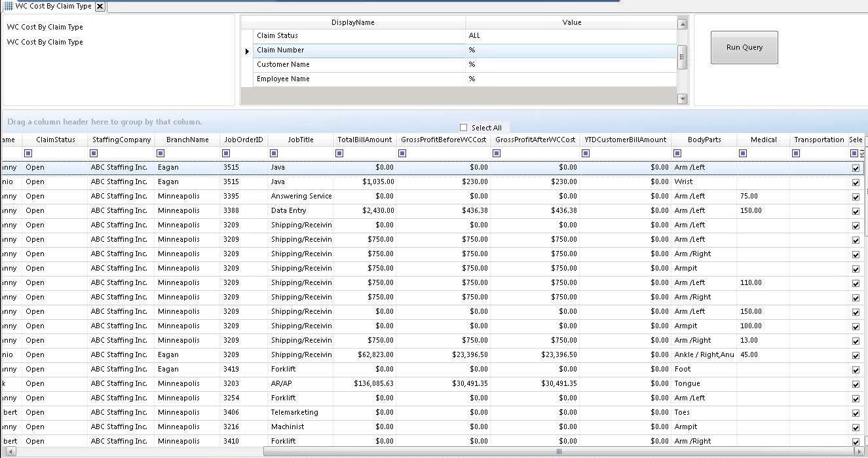Select the WC Cost By Claim Type tab
Image resolution: width=868 pixels, height=458 pixels.
[54, 6]
